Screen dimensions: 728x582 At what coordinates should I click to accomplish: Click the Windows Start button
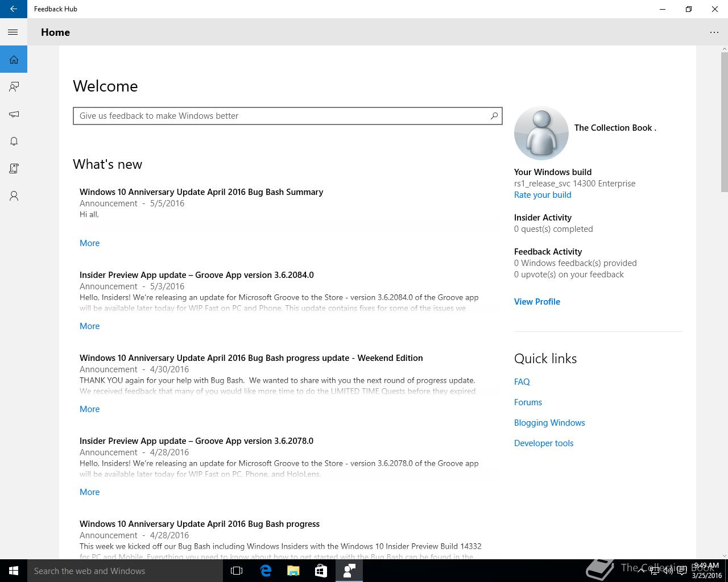point(14,571)
